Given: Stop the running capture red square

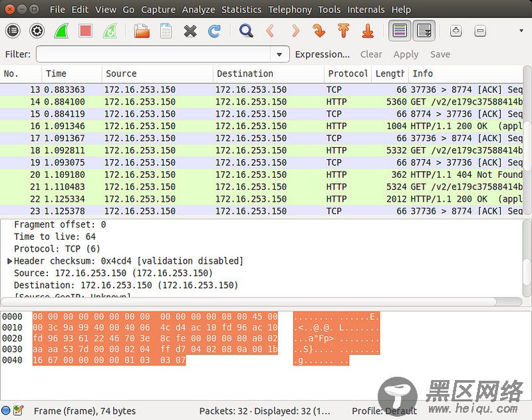Looking at the screenshot, I should [x=85, y=31].
